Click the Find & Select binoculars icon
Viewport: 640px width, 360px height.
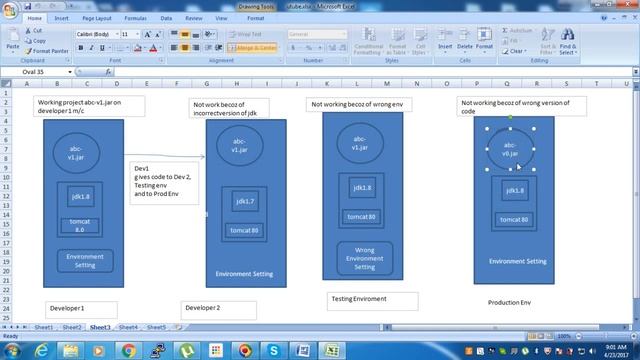pos(567,34)
